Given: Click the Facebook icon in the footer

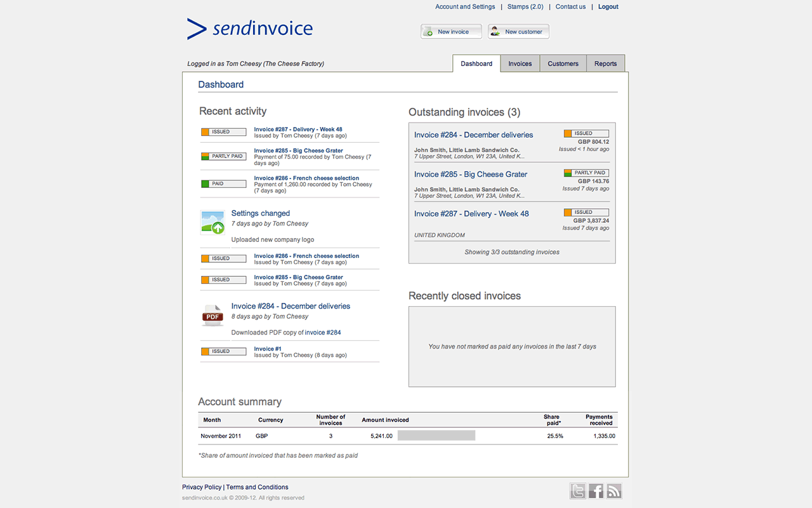Looking at the screenshot, I should (596, 491).
